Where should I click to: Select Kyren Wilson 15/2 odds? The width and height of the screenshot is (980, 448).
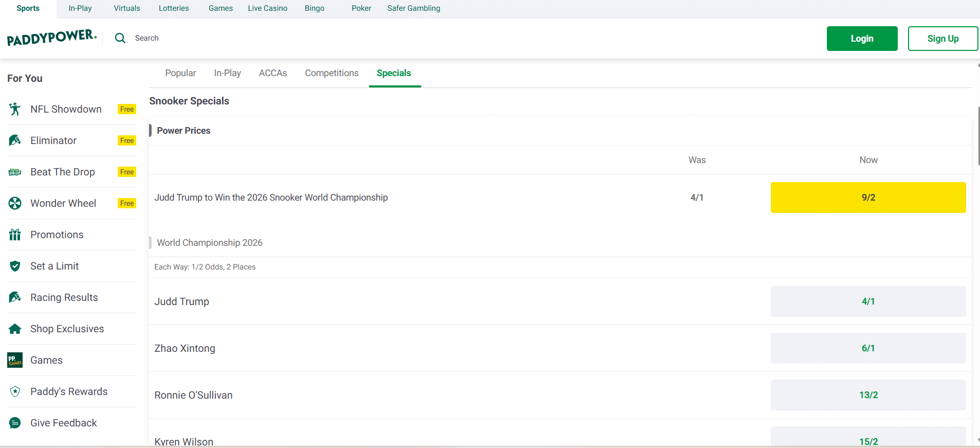point(868,437)
